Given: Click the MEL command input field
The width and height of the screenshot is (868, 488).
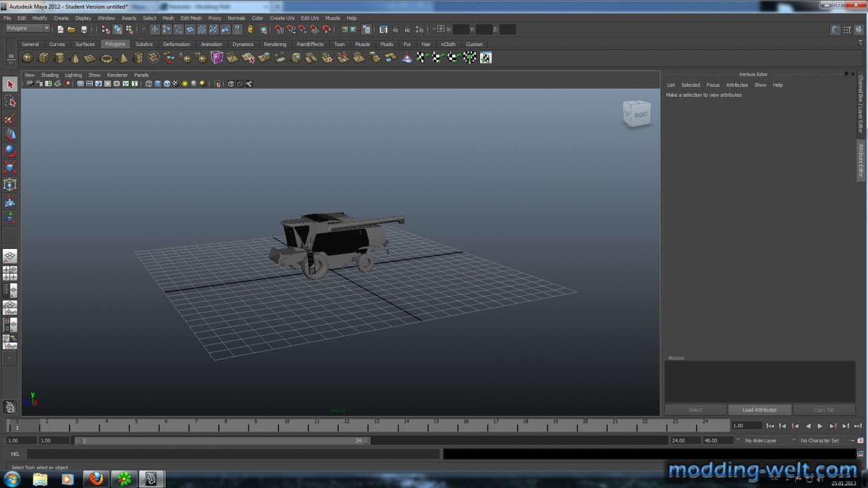Looking at the screenshot, I should click(233, 454).
